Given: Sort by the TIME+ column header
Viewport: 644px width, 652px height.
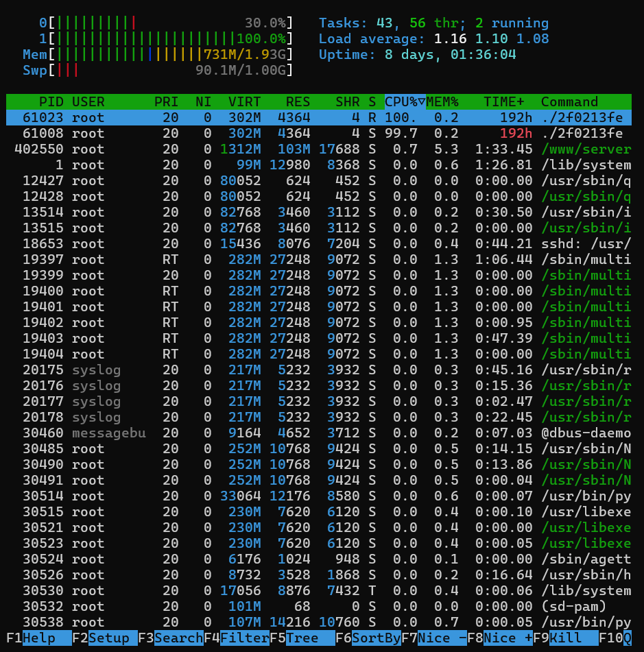Looking at the screenshot, I should tap(503, 101).
